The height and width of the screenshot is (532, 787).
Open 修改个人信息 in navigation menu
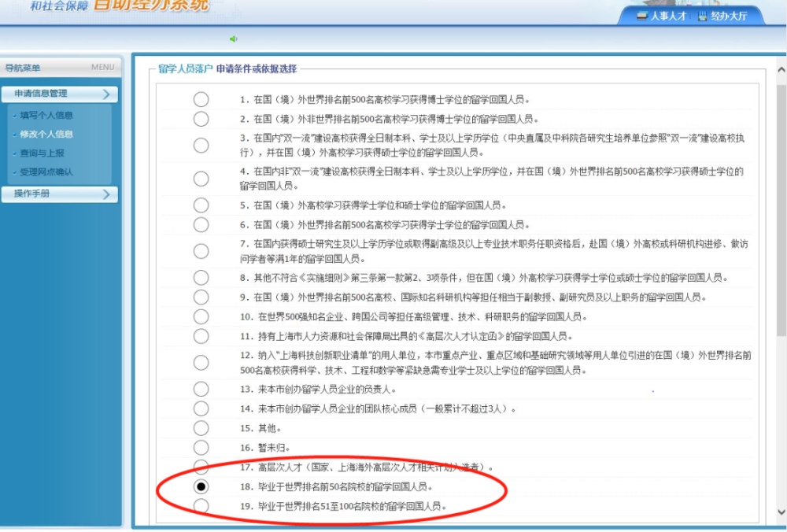pyautogui.click(x=46, y=134)
